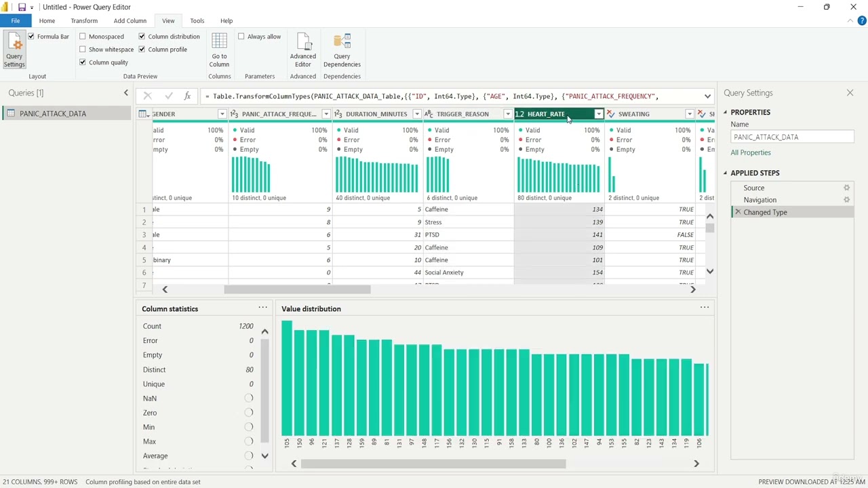
Task: Click PANIC_ATTACK_FREQUENCY type icon
Action: (234, 114)
